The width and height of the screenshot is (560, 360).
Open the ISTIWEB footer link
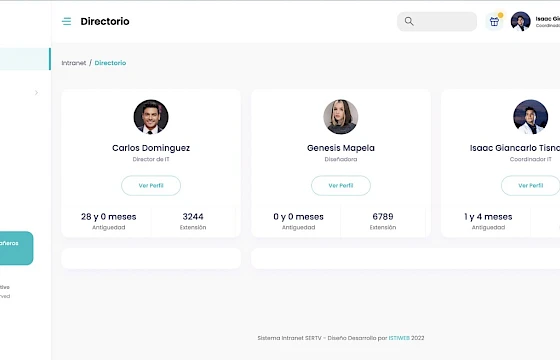(399, 338)
